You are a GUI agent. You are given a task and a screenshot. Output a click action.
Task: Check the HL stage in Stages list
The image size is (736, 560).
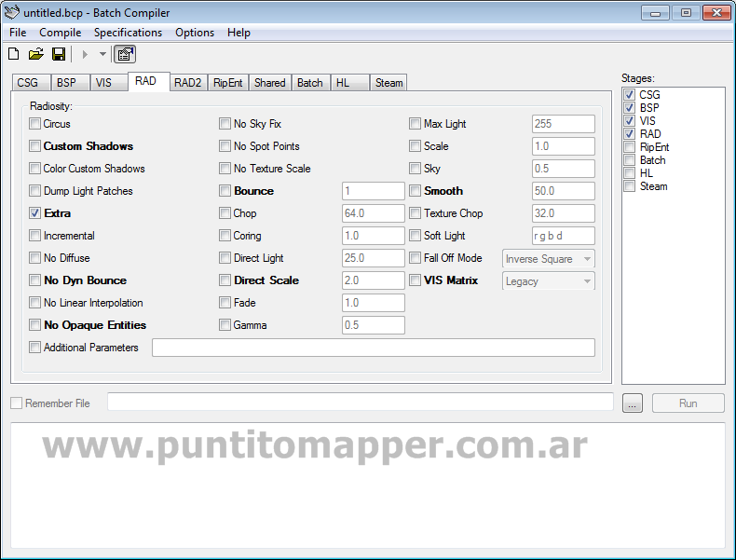click(630, 173)
